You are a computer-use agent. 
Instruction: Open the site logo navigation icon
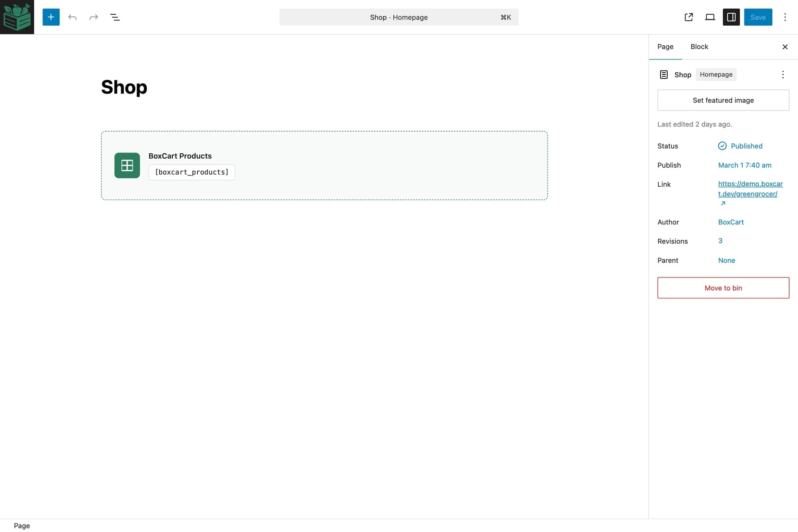tap(17, 17)
